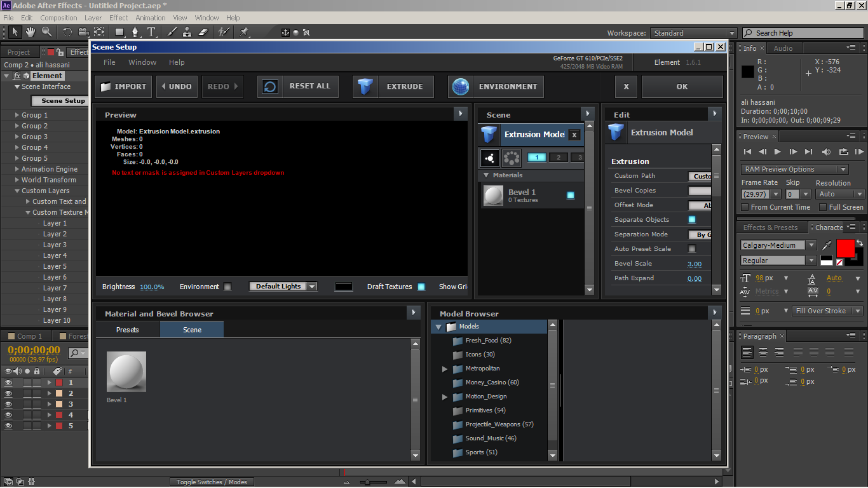
Task: Select the Rectangle shape tool
Action: tap(119, 32)
